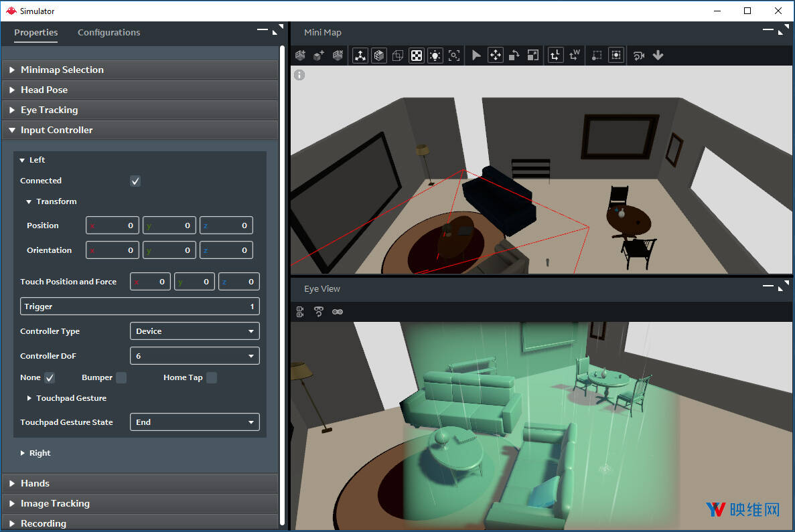Viewport: 795px width, 532px height.
Task: Toggle the light bulb lighting icon
Action: [x=435, y=56]
